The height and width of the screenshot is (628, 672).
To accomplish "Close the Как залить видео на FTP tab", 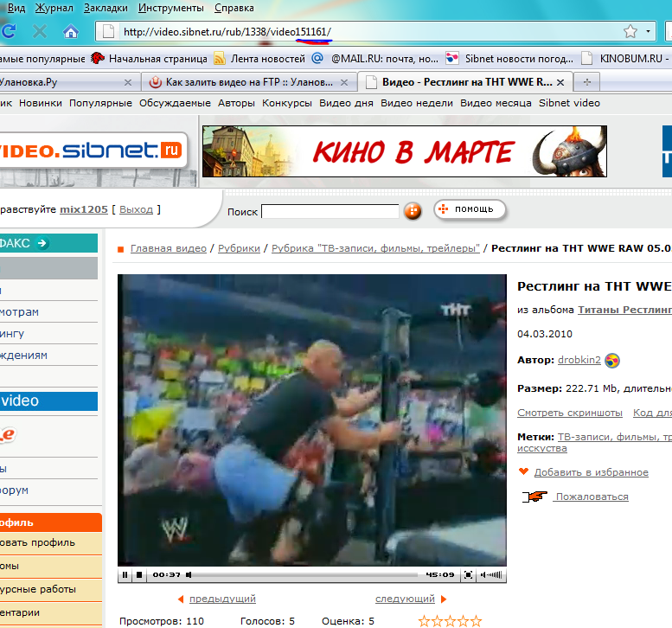I will 343,82.
